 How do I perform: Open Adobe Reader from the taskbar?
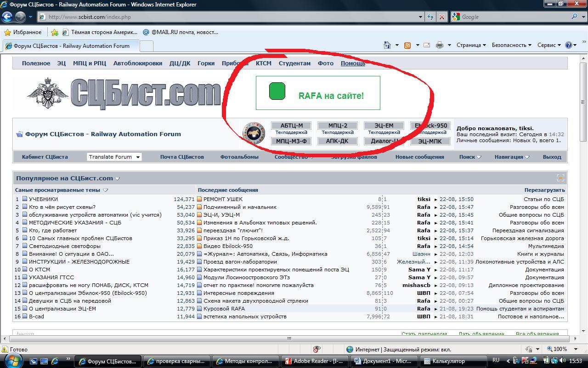314,361
